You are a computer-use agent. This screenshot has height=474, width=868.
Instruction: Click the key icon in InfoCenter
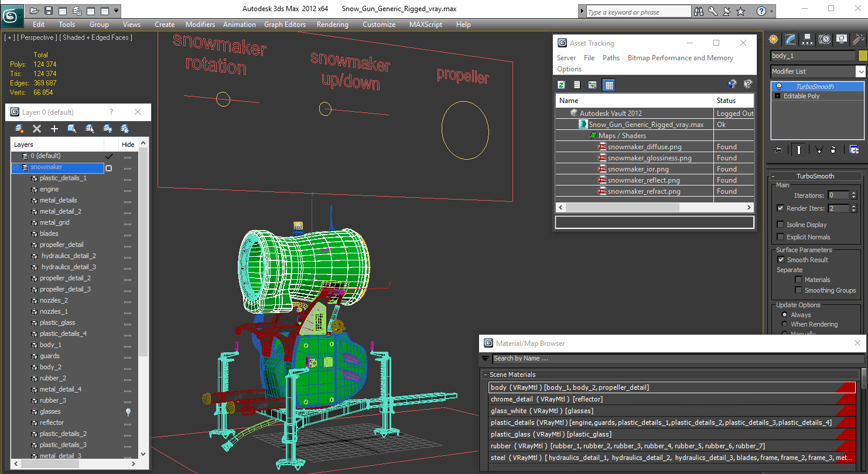(x=713, y=11)
